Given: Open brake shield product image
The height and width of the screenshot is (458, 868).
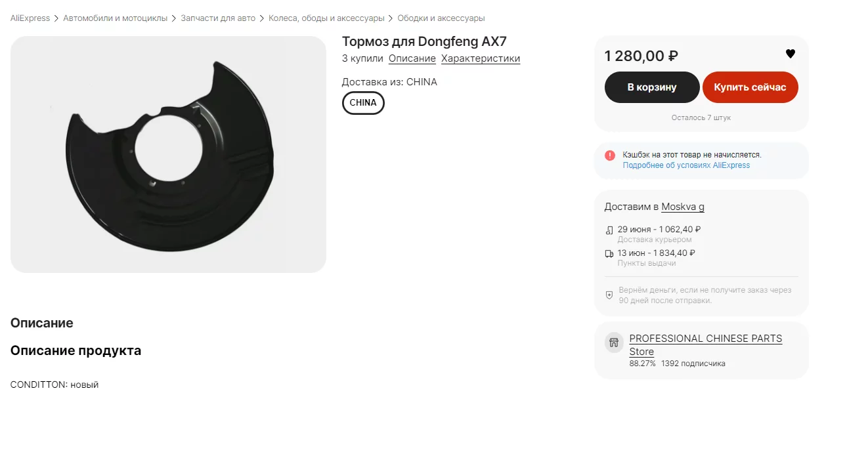Looking at the screenshot, I should (x=168, y=154).
